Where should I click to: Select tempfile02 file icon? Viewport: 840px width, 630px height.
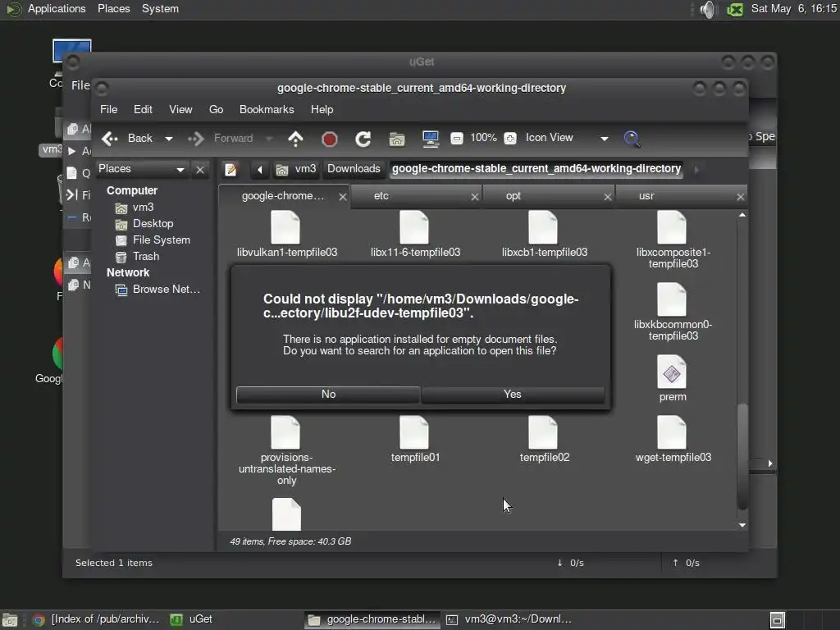pyautogui.click(x=543, y=432)
